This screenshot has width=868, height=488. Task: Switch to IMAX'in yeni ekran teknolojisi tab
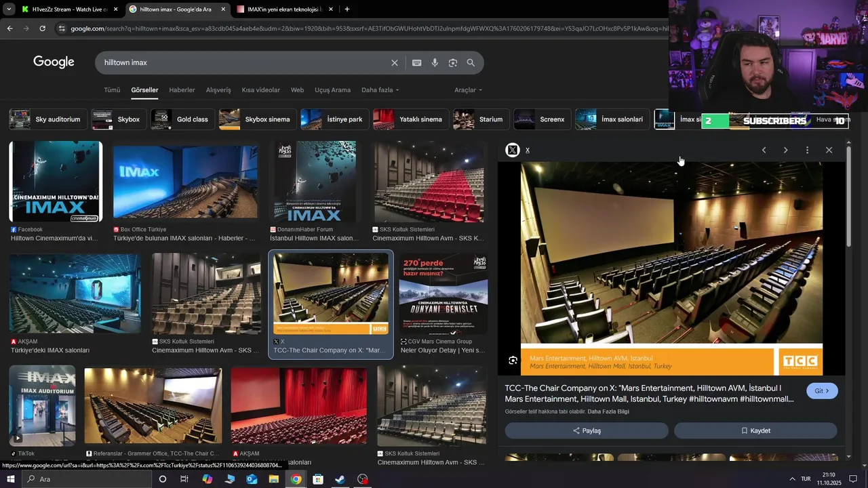point(283,9)
